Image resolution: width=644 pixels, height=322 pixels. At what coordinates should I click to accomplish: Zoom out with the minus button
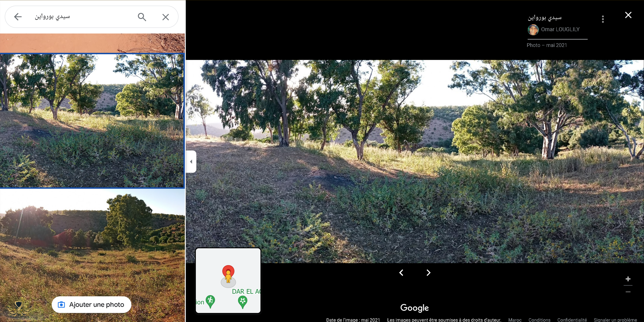628,292
